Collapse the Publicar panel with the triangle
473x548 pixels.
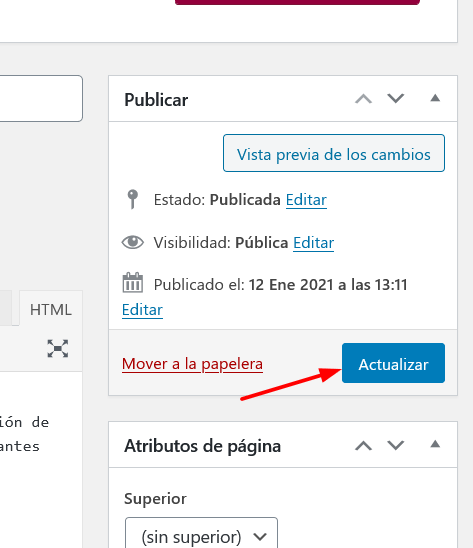(x=435, y=98)
